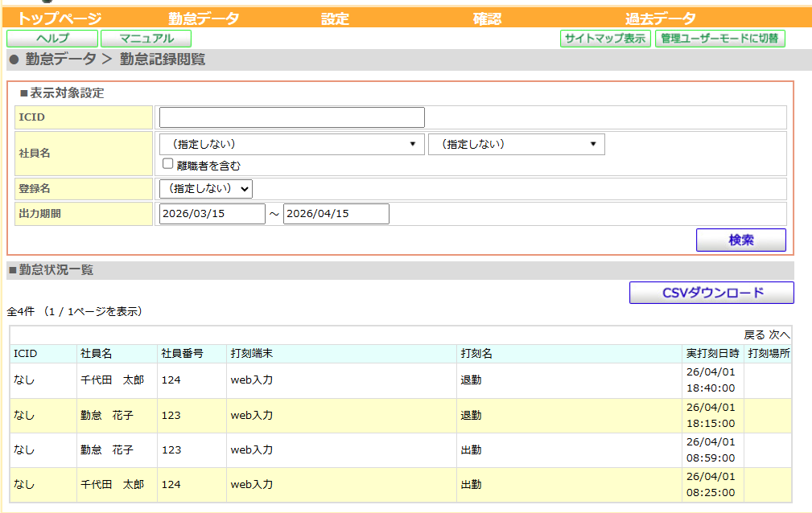812x513 pixels.
Task: Open the マニュアル button
Action: tap(146, 38)
